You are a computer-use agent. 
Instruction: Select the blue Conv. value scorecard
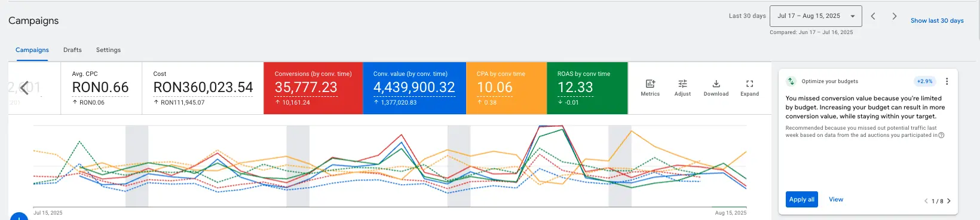tap(414, 88)
